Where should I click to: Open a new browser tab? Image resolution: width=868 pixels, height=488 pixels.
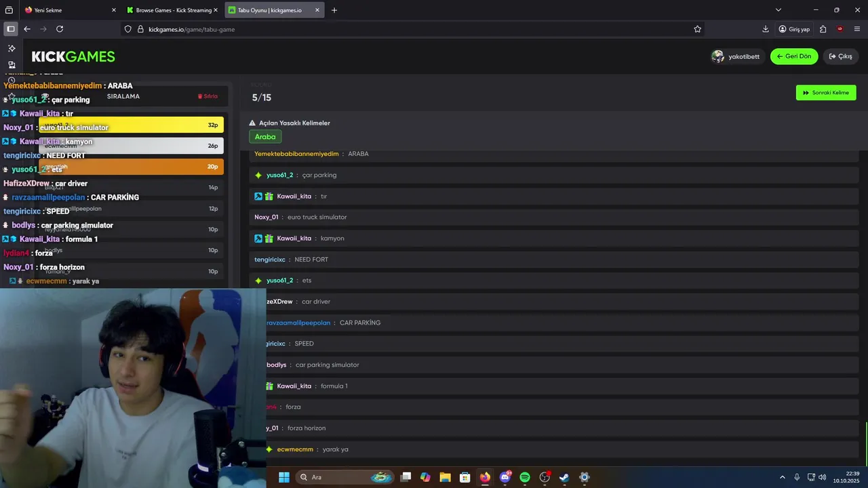(334, 10)
